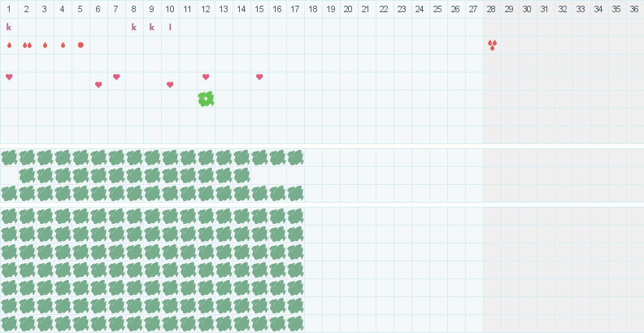Click the red circle spotting icon on day 5

tap(80, 45)
